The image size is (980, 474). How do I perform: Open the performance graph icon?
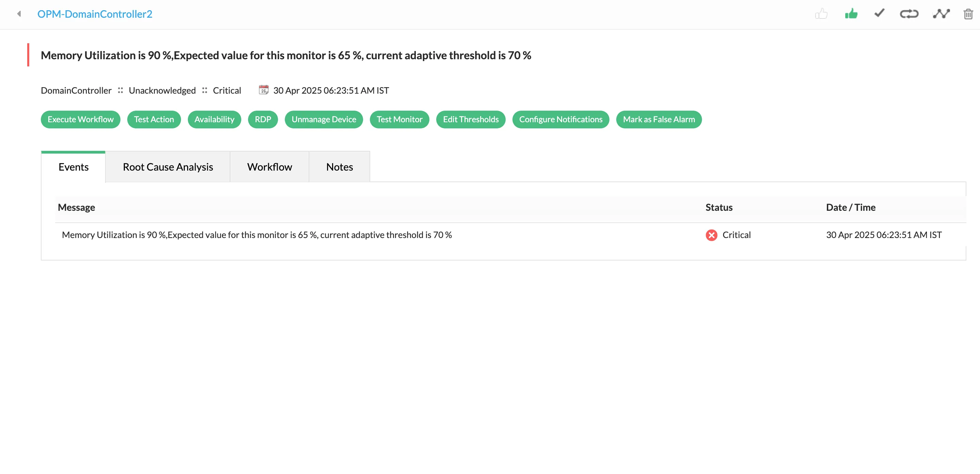click(x=941, y=14)
